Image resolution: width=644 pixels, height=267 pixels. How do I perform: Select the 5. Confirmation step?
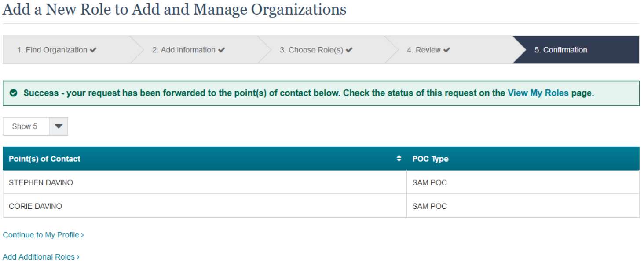tap(560, 50)
